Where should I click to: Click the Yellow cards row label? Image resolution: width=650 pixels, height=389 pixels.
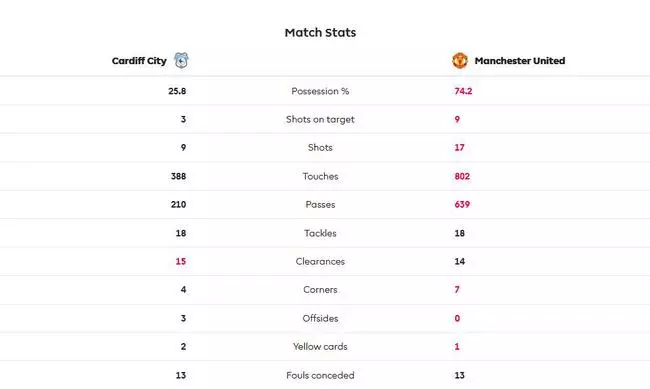[x=320, y=346]
